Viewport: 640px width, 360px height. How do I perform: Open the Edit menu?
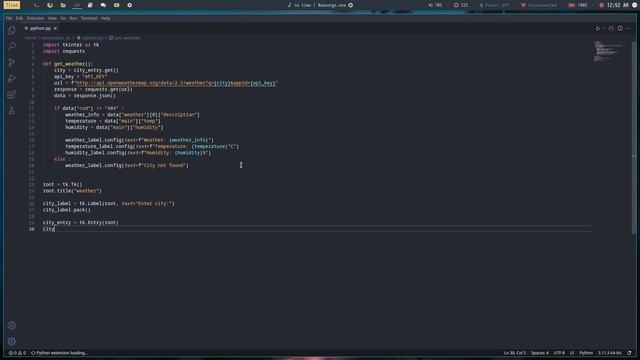click(x=19, y=18)
